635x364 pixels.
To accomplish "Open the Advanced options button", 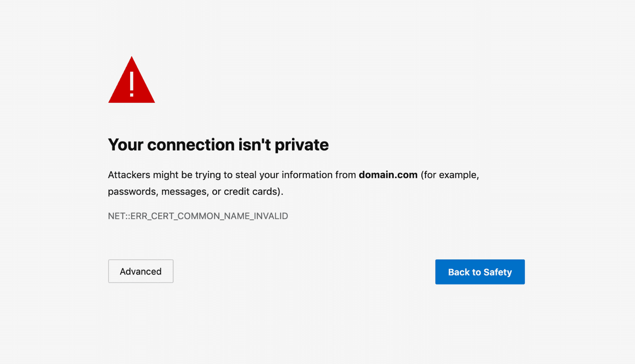I will (x=140, y=271).
